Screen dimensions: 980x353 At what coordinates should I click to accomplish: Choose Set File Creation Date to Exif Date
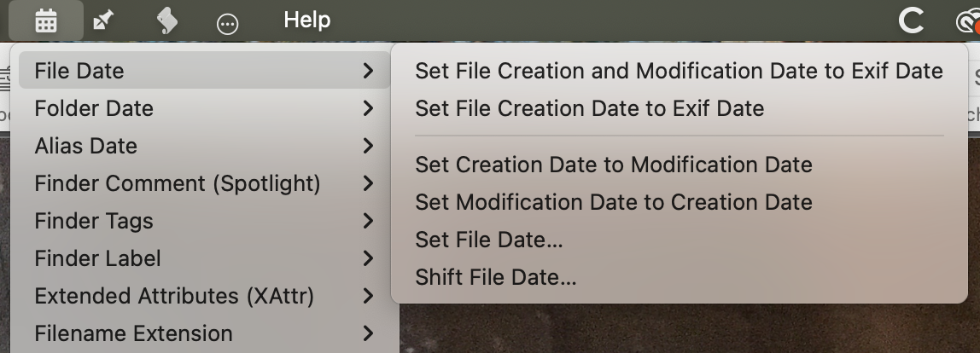[589, 108]
